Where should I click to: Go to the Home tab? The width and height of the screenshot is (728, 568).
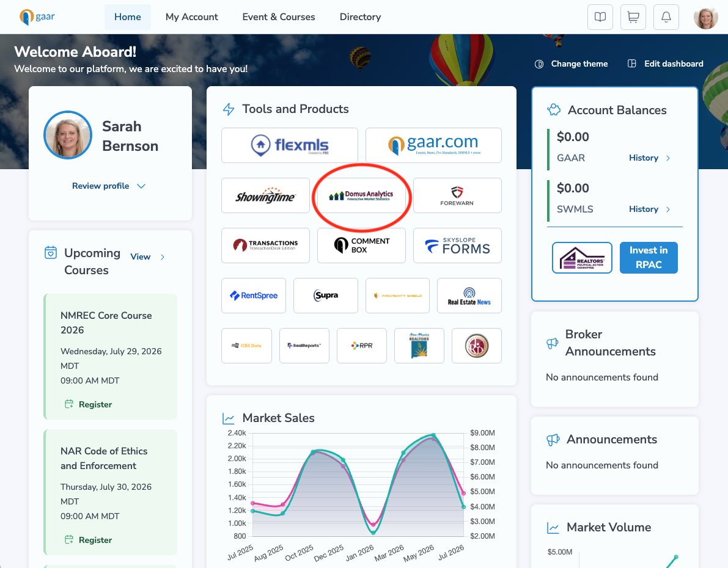point(128,17)
